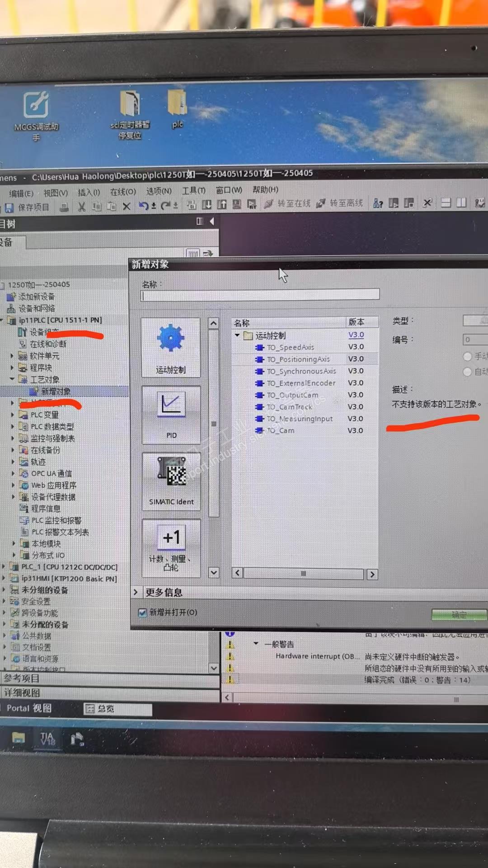Screen dimensions: 488x868
Task: Select the 运动控制 motion control category
Action: click(171, 347)
